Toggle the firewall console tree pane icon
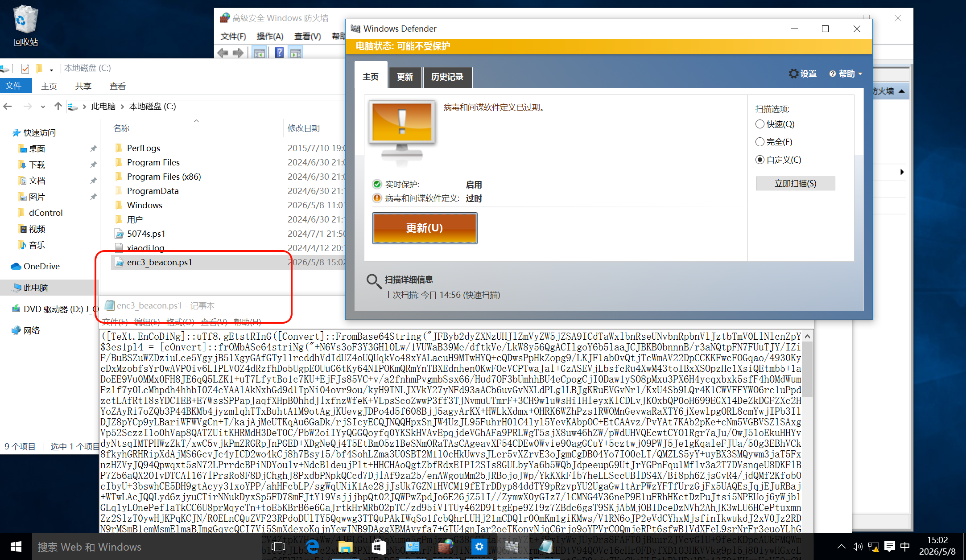966x560 pixels. [259, 53]
